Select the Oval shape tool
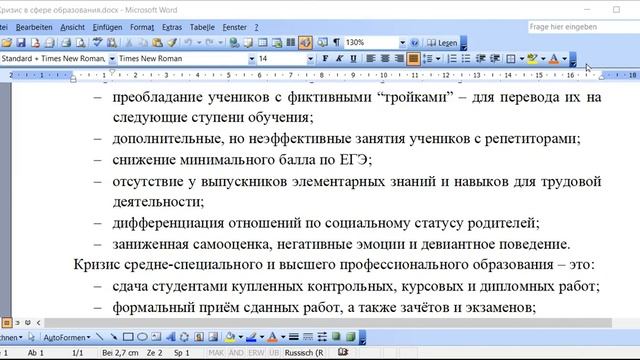Viewport: 640px width, 360px height. [x=142, y=337]
